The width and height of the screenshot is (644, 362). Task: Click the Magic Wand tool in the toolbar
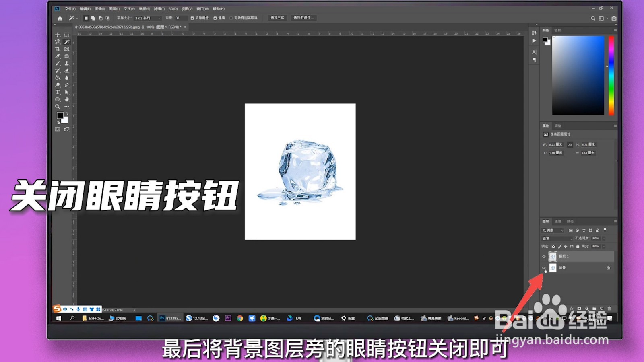(x=66, y=41)
